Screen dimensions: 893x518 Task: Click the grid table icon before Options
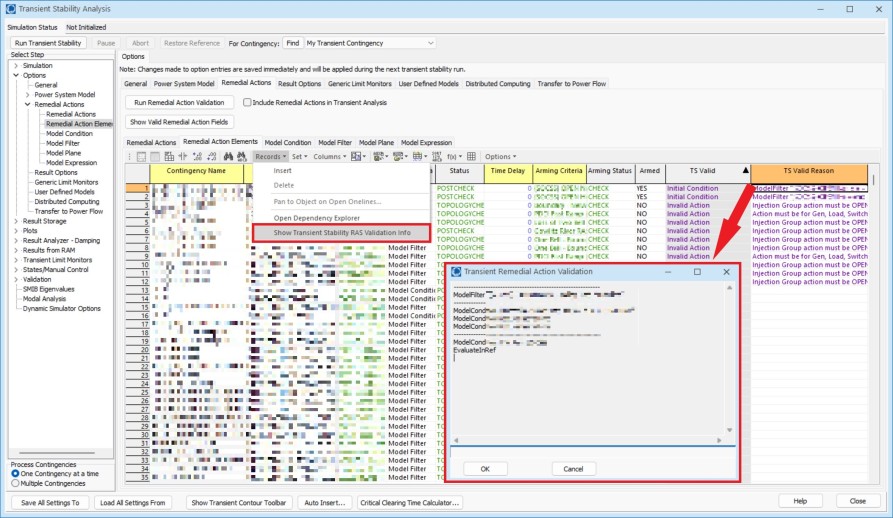(x=471, y=156)
